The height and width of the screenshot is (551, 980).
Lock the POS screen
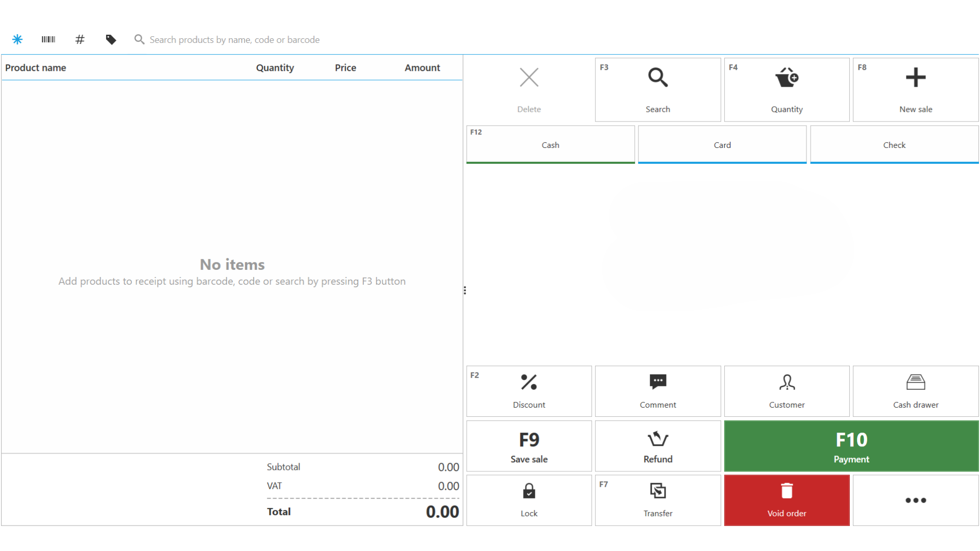pyautogui.click(x=529, y=500)
